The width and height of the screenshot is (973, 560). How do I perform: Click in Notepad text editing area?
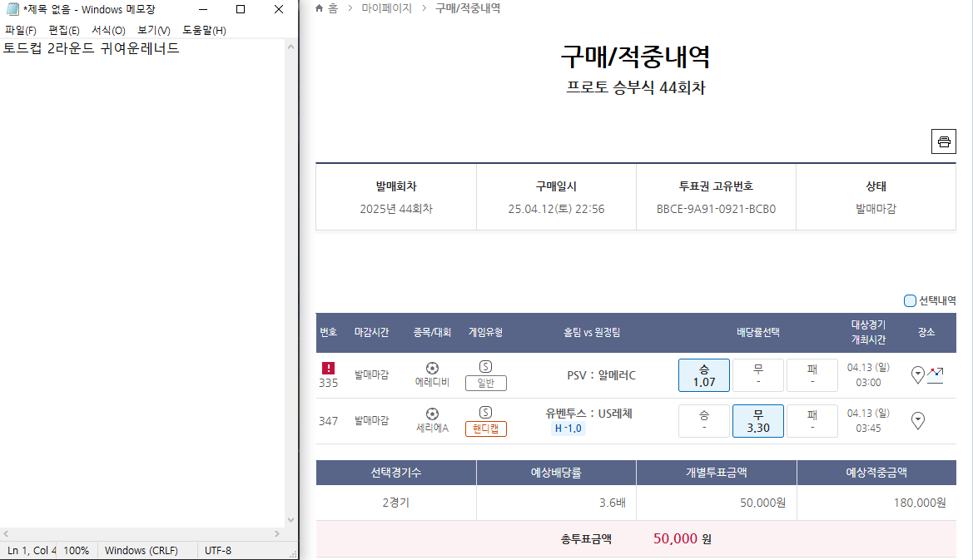[x=141, y=250]
